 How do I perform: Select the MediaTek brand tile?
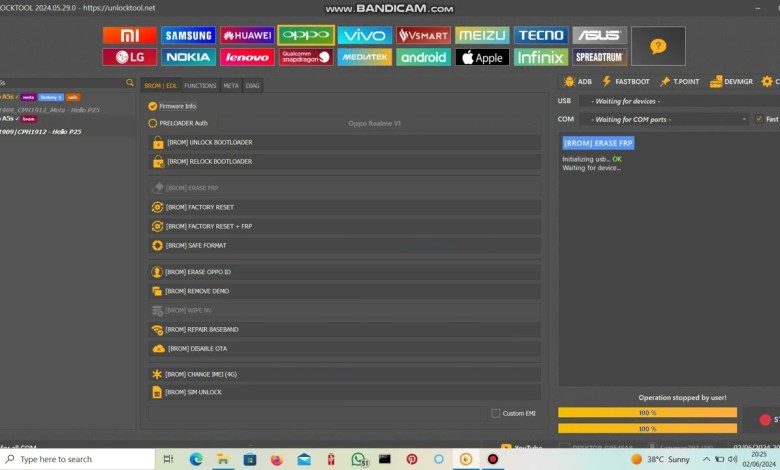[x=364, y=57]
